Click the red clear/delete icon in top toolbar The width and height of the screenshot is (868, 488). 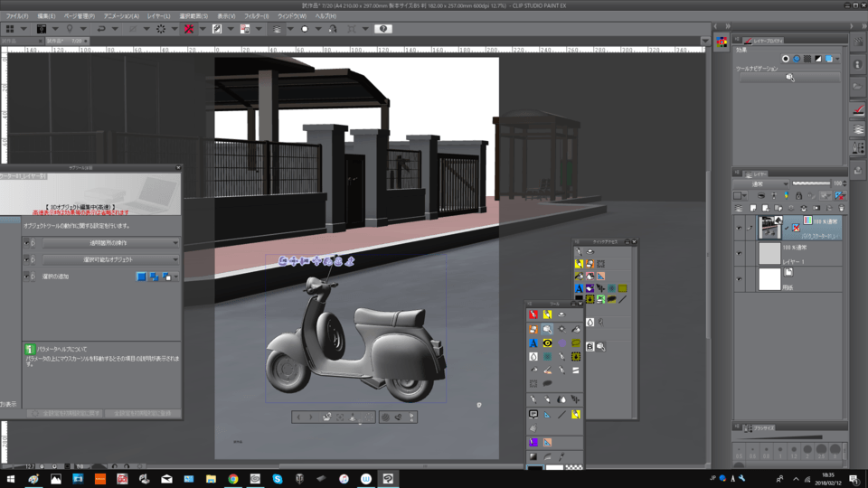click(189, 29)
